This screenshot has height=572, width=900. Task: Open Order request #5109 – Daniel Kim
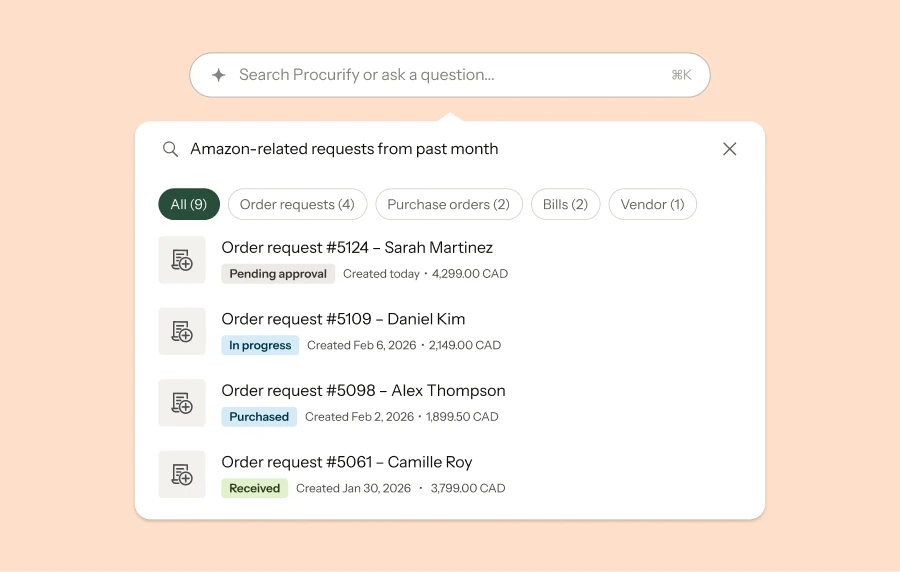(343, 319)
